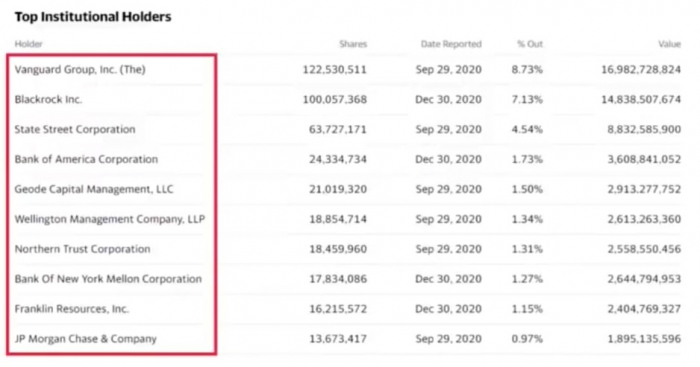Select JP Morgan Chase & Company
Screen dimensions: 700x367
(x=86, y=339)
